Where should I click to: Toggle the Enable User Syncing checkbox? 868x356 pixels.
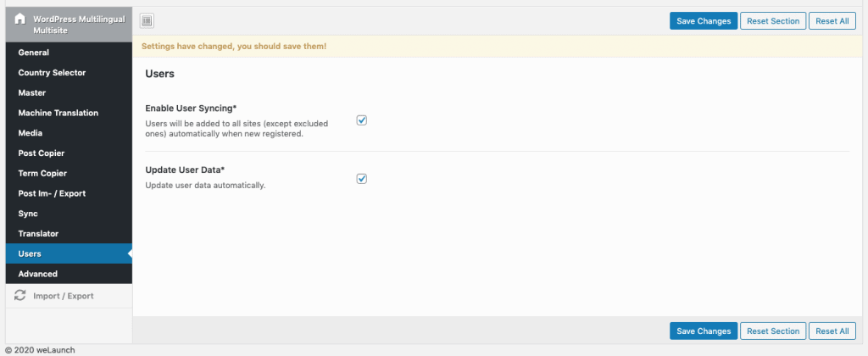(x=361, y=120)
